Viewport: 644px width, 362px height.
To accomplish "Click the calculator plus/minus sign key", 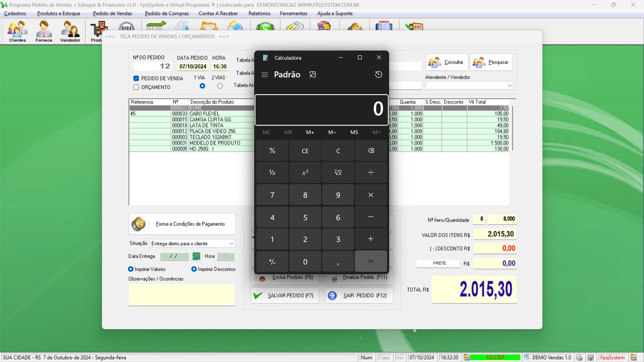I will [x=272, y=261].
